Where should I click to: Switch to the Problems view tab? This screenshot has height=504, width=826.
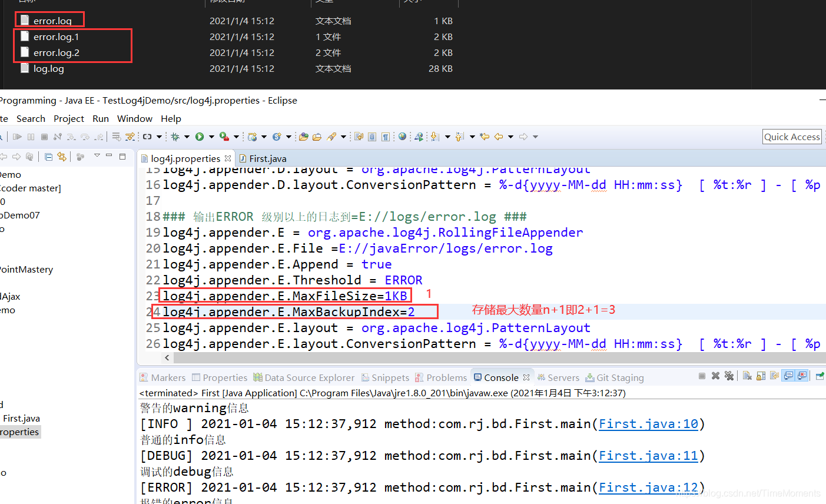coord(441,377)
